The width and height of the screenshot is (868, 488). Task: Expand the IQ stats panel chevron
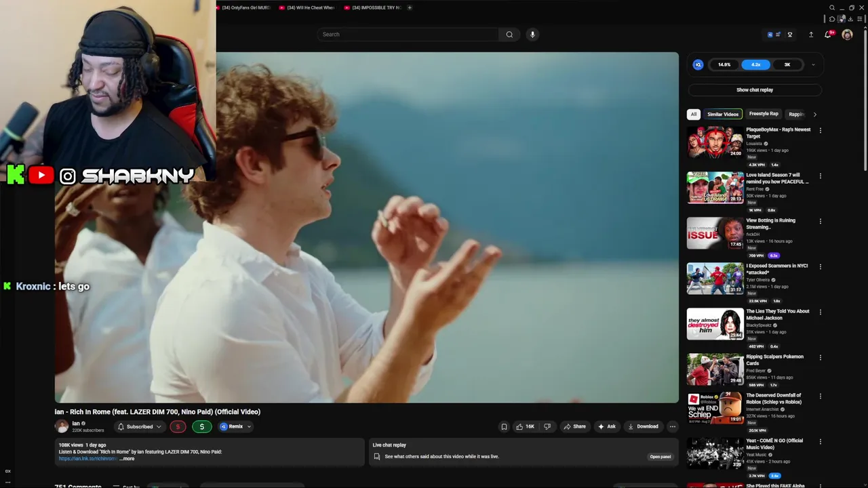[813, 65]
